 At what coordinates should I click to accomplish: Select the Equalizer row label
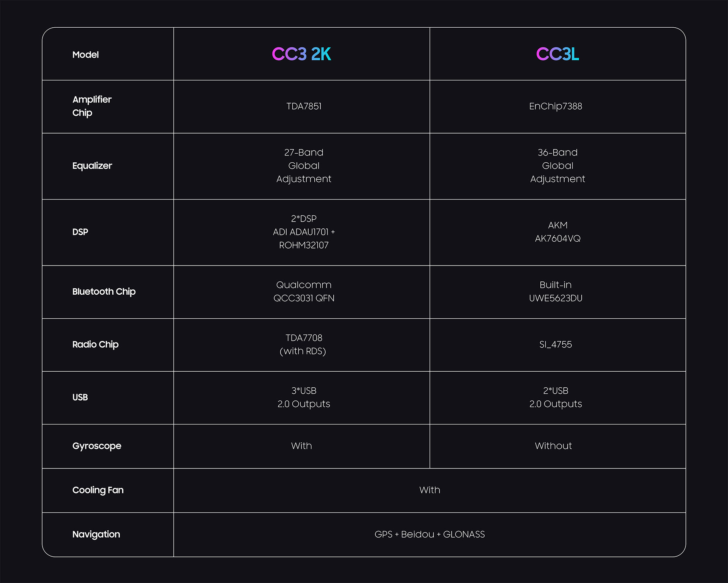(92, 166)
